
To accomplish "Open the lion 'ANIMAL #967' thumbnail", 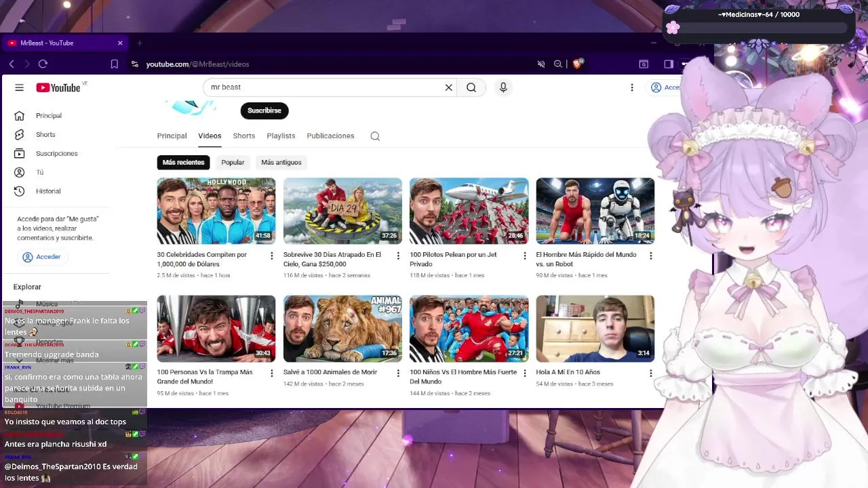I will tap(342, 329).
